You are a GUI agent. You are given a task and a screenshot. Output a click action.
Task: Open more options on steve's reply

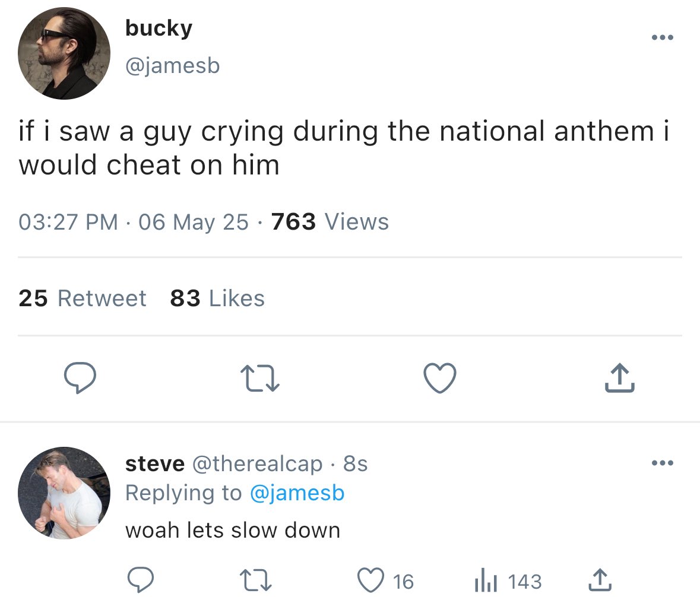pyautogui.click(x=662, y=462)
